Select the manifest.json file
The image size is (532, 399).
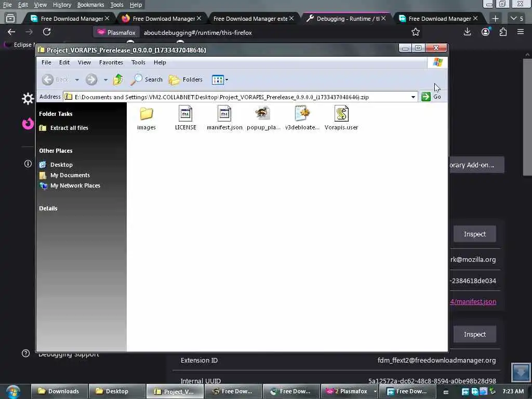click(224, 118)
